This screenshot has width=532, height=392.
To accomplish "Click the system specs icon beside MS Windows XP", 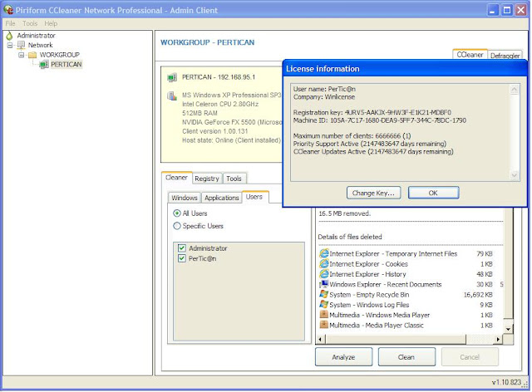I will [x=172, y=96].
